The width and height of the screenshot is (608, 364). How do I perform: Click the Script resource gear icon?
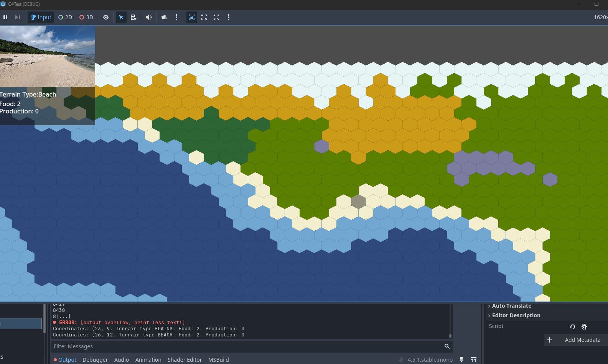[584, 327]
